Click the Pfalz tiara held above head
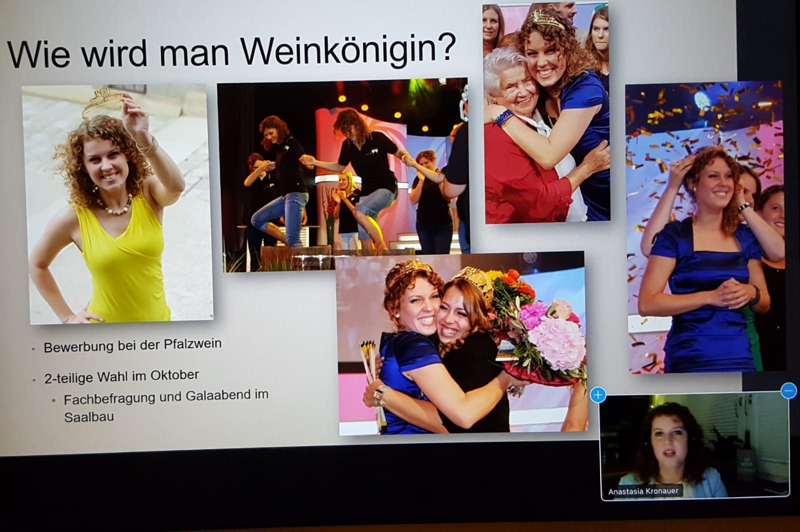 point(102,100)
